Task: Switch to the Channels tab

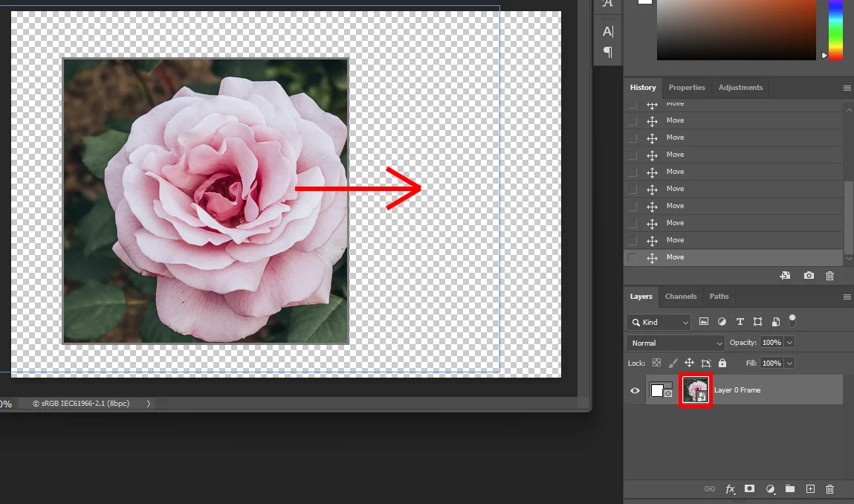Action: pyautogui.click(x=680, y=297)
